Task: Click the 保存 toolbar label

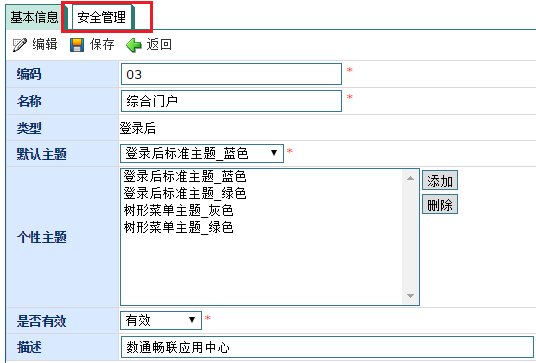Action: click(x=102, y=44)
